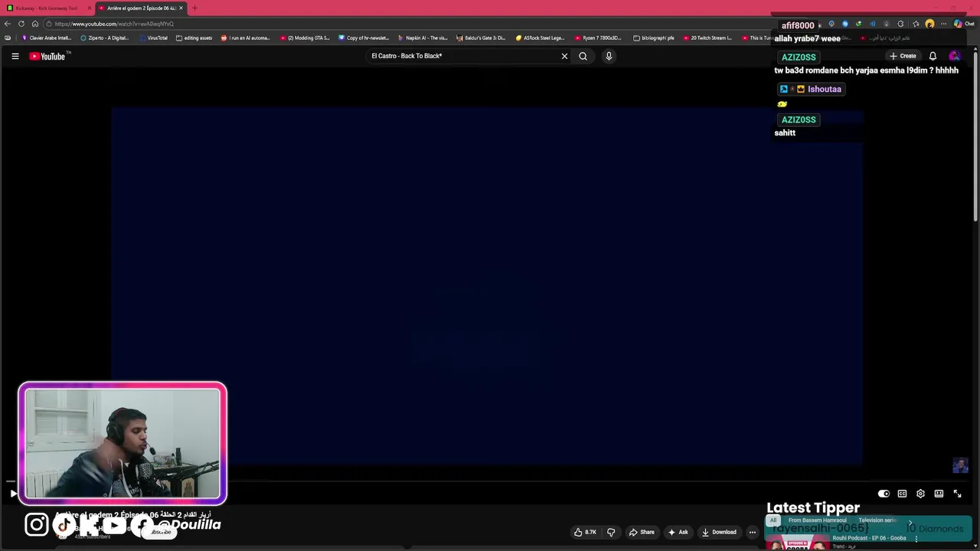Viewport: 980px width, 551px height.
Task: Select the 'Television series' chip
Action: (x=877, y=520)
